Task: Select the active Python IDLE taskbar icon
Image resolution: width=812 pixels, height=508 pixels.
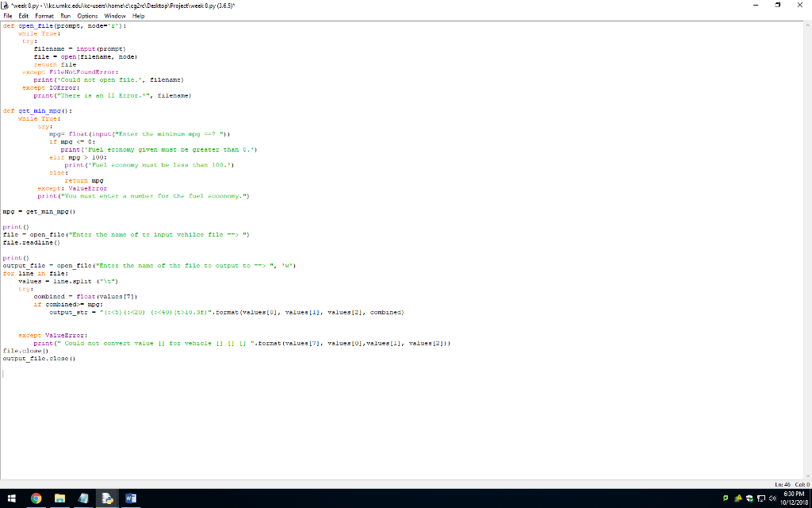Action: point(106,499)
